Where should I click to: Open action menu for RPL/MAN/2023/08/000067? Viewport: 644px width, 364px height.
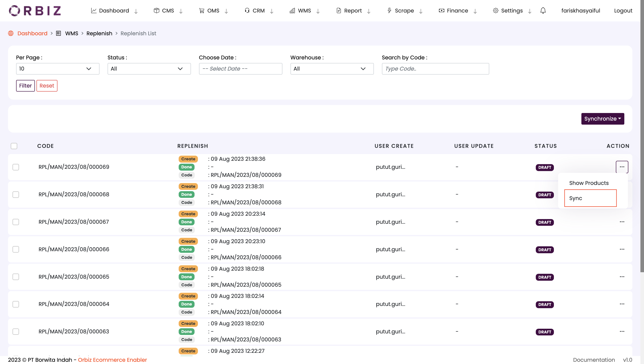(622, 222)
